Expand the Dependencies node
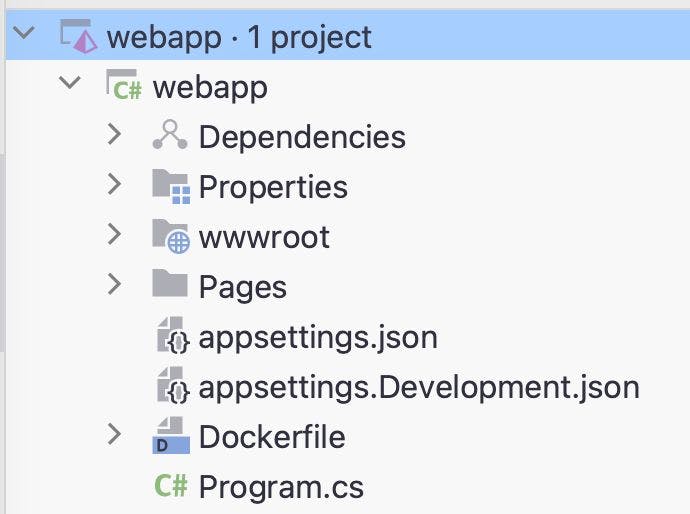 (x=114, y=135)
